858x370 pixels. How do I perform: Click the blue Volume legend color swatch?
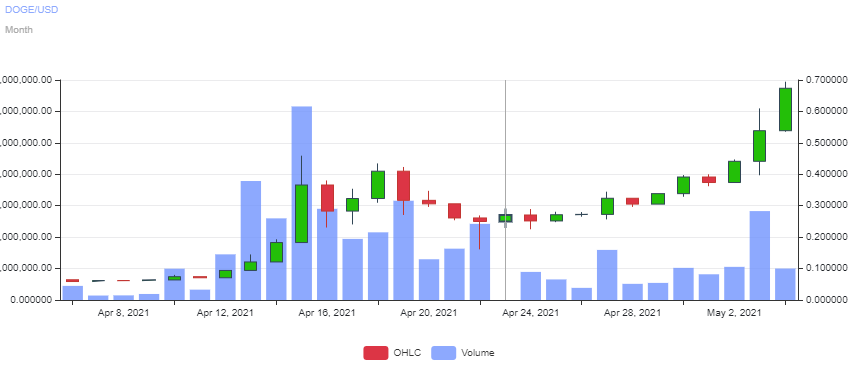pyautogui.click(x=443, y=353)
